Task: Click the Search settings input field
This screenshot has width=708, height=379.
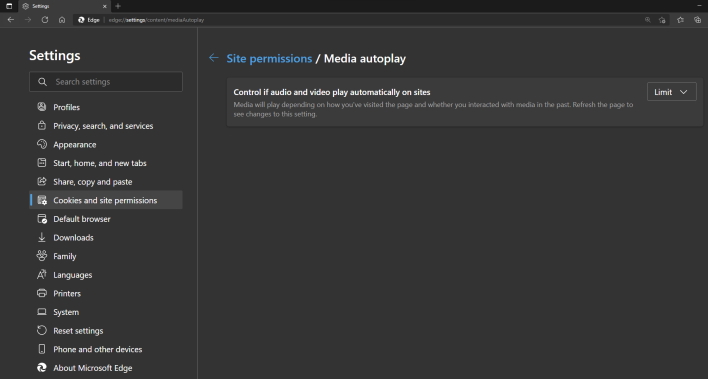Action: pos(106,82)
